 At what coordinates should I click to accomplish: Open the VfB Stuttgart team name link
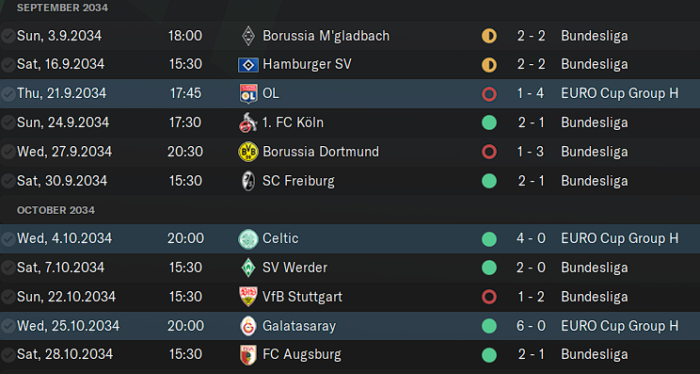coord(302,297)
